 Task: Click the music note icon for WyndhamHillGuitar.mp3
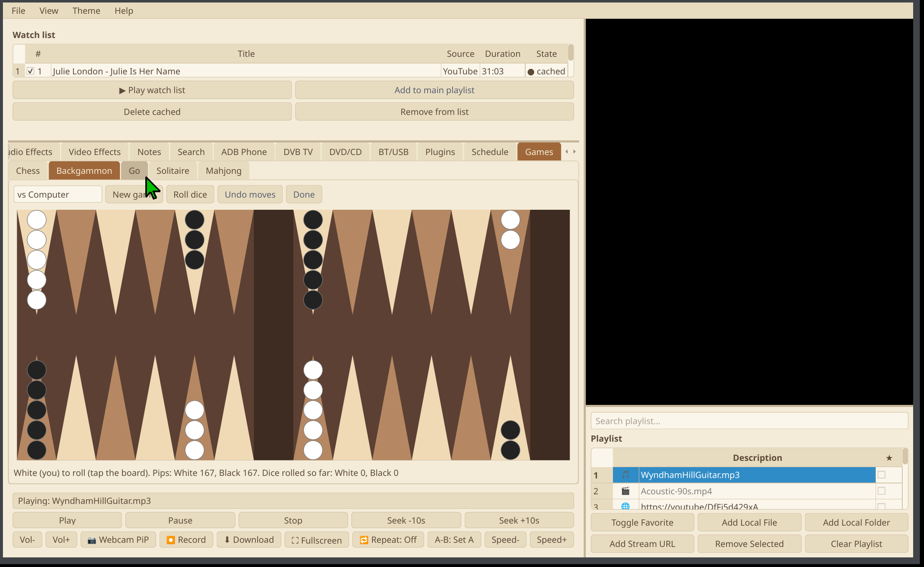click(625, 475)
